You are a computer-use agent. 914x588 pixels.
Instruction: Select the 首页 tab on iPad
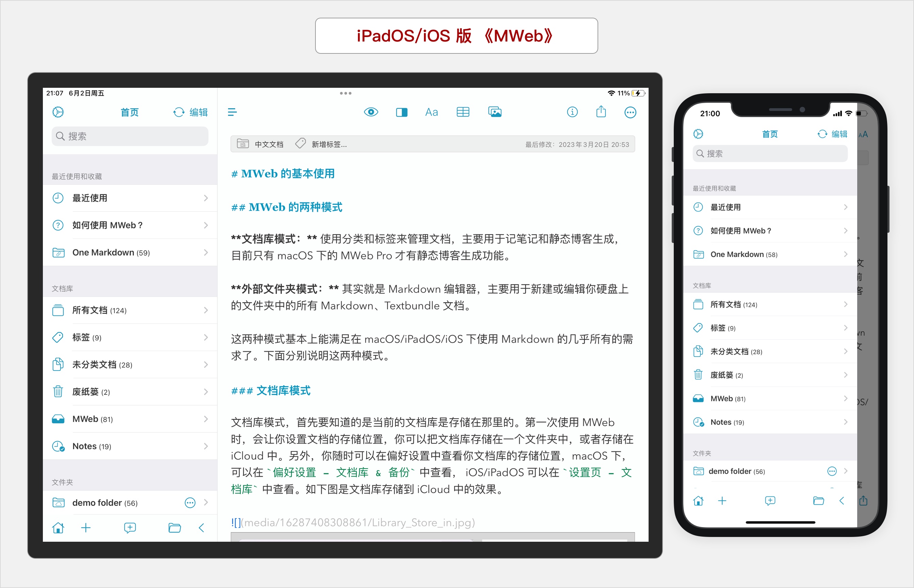[x=129, y=112]
